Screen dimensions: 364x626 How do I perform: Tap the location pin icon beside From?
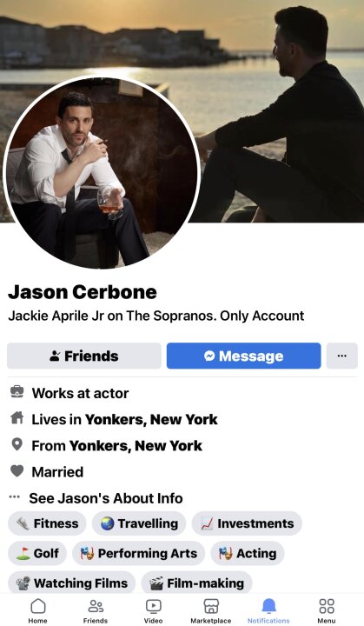17,444
